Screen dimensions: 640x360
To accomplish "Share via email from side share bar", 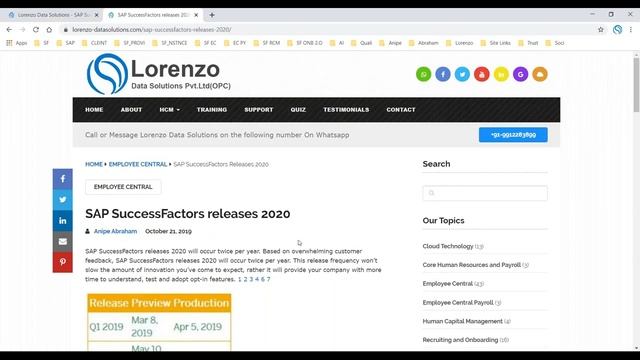I will click(x=62, y=241).
